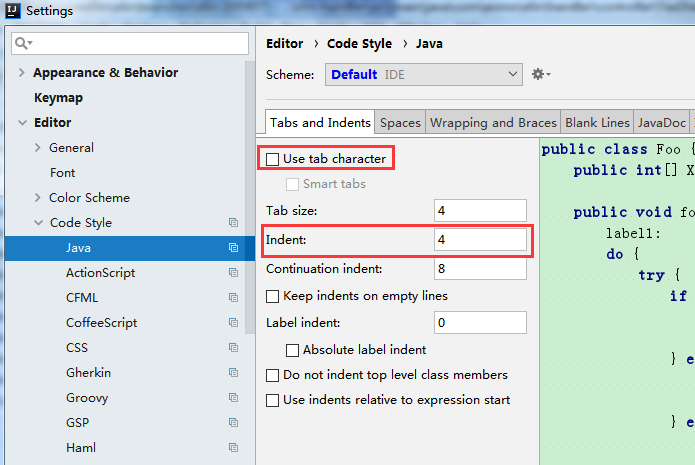This screenshot has width=695, height=465.
Task: Toggle Keep indents on empty lines
Action: 273,296
